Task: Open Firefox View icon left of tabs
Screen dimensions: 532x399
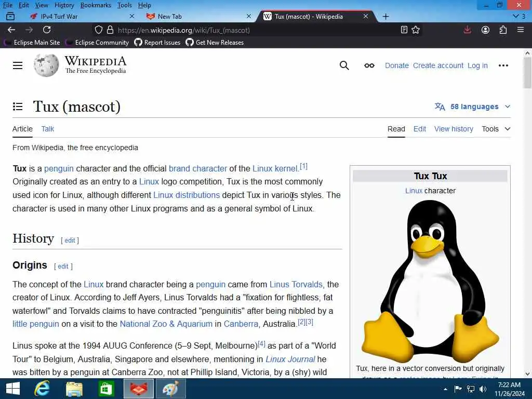Action: click(10, 16)
